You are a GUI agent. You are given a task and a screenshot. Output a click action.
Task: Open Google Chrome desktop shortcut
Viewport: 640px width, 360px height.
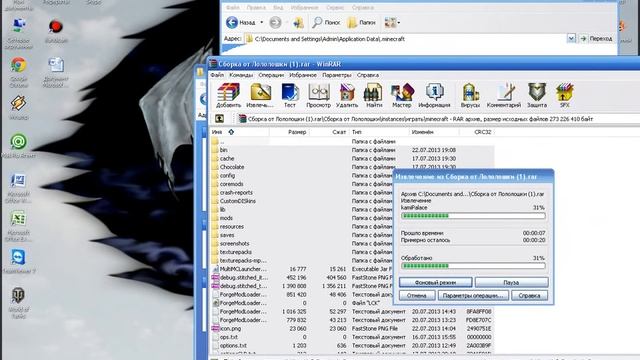pos(18,72)
